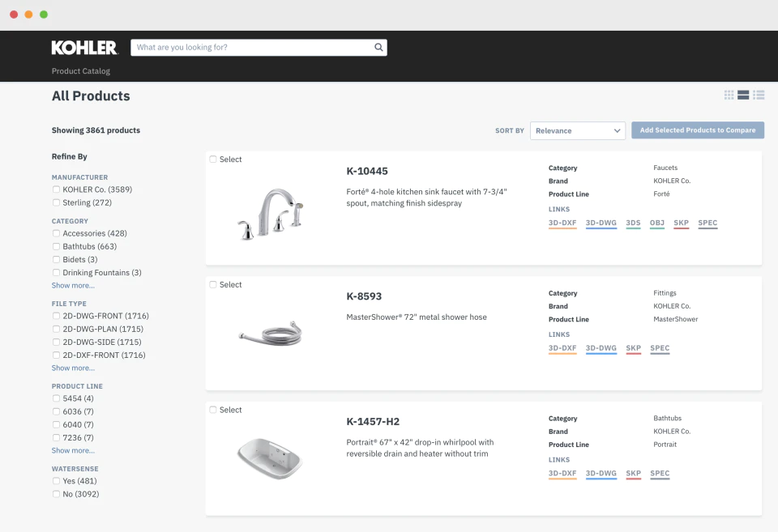Check the KOHLER Co. manufacturer filter
The height and width of the screenshot is (532, 778).
pyautogui.click(x=56, y=189)
